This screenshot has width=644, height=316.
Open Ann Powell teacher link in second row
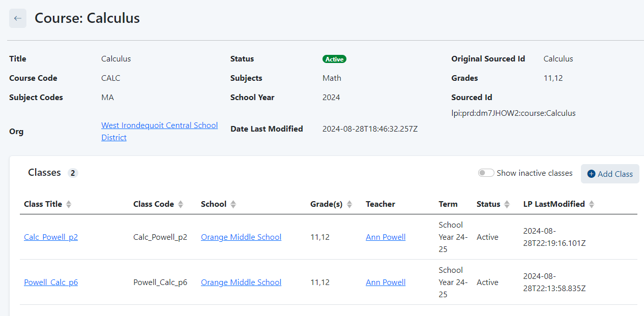point(386,282)
